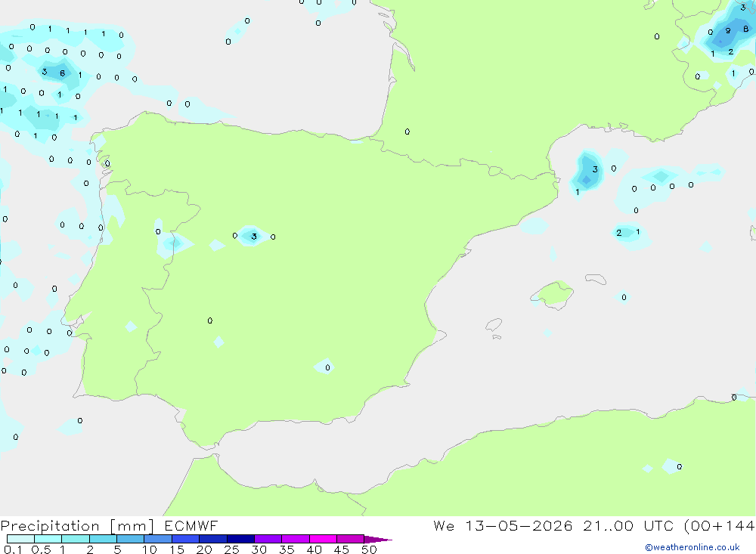Click the '6' precipitation value on the map
This screenshot has height=554, width=756.
click(62, 73)
